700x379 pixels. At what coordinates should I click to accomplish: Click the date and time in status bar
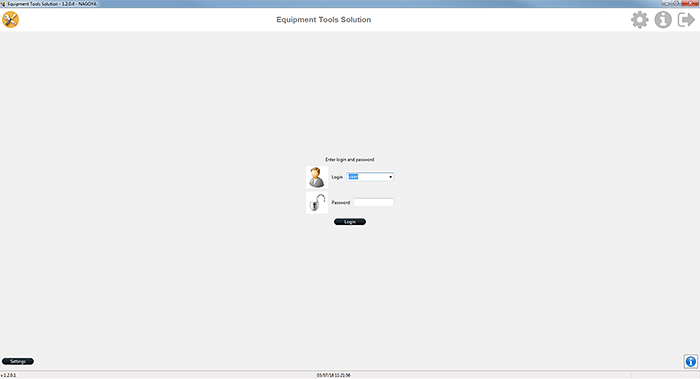point(333,375)
